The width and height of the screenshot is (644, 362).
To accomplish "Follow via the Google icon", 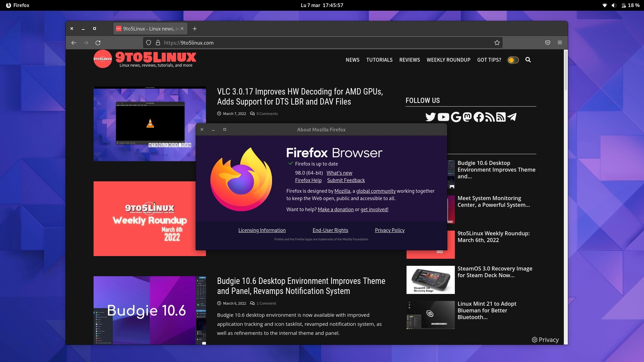I will [x=456, y=117].
